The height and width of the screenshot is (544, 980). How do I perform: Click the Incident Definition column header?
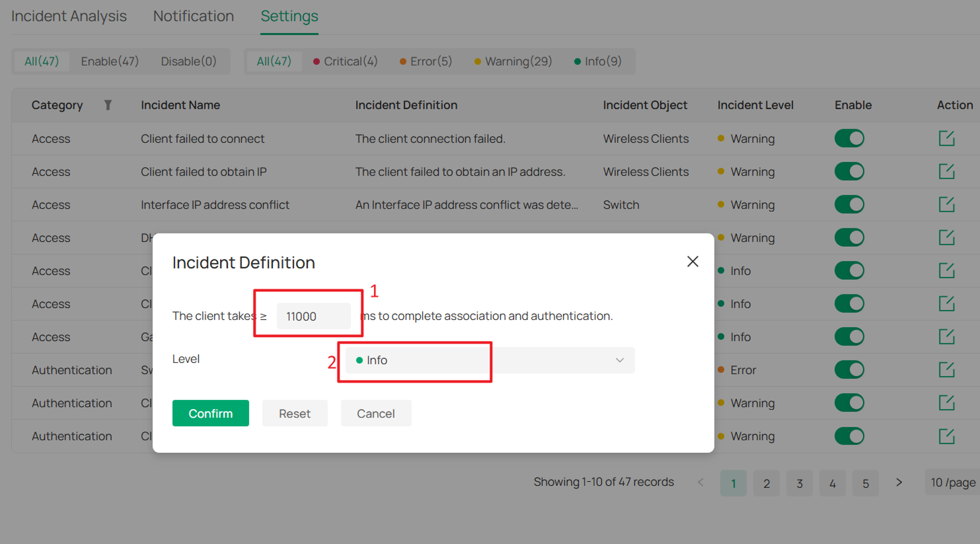406,105
